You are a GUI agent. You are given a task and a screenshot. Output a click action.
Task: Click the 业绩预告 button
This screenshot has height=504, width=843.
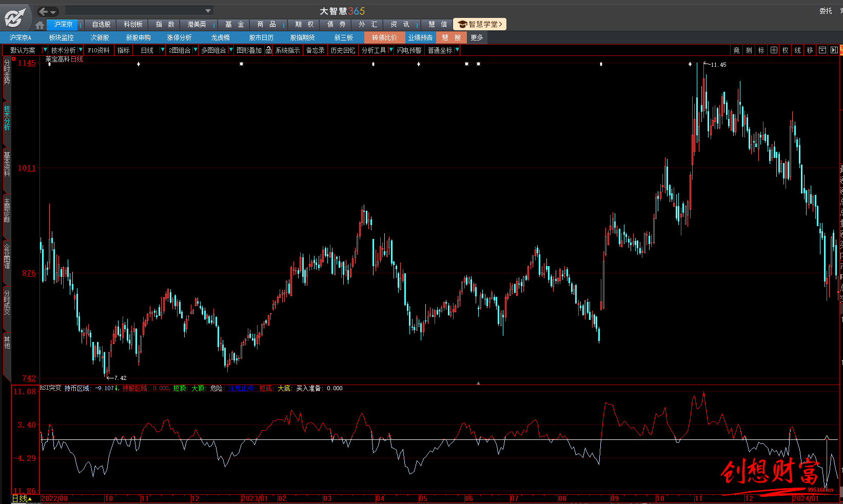point(420,37)
